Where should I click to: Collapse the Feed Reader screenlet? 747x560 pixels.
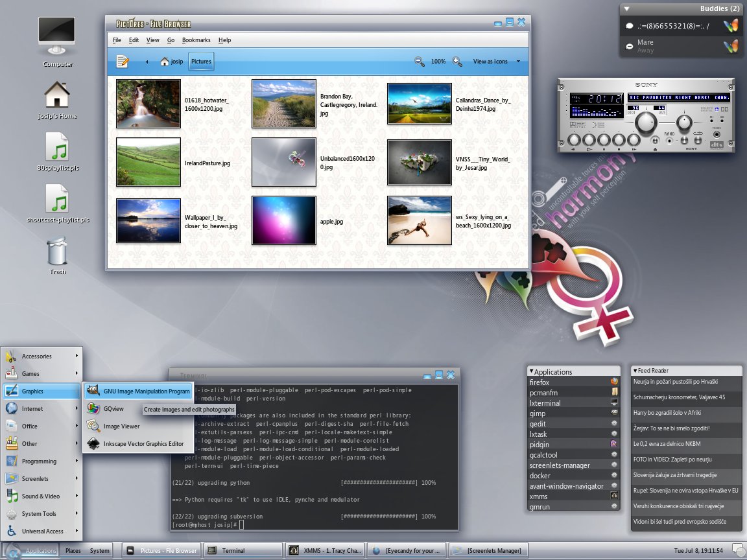click(x=635, y=371)
